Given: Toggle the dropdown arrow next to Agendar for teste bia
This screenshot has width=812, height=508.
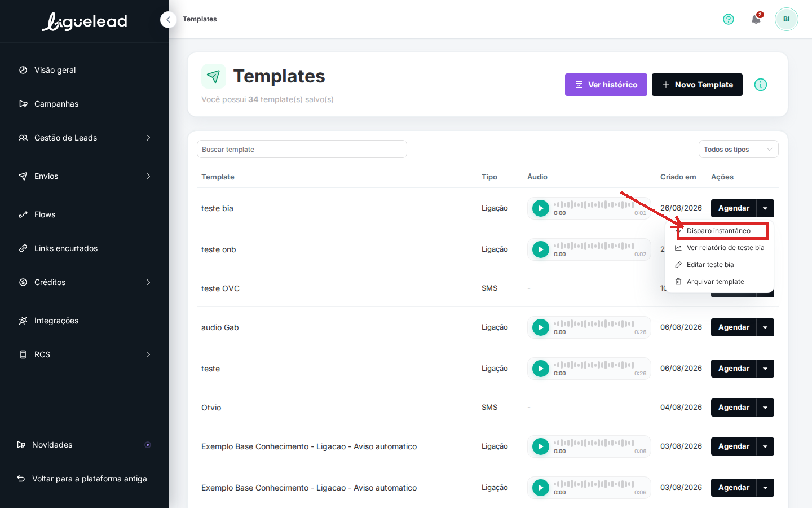Looking at the screenshot, I should [x=765, y=208].
